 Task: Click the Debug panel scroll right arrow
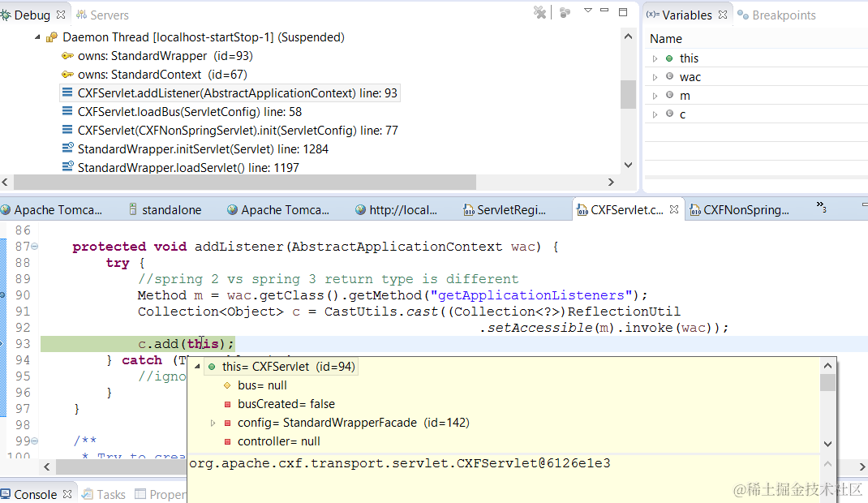pyautogui.click(x=611, y=182)
